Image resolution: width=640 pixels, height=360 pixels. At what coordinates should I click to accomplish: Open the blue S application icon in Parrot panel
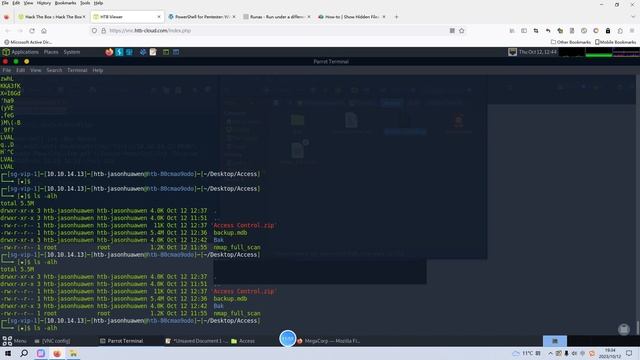[119, 52]
